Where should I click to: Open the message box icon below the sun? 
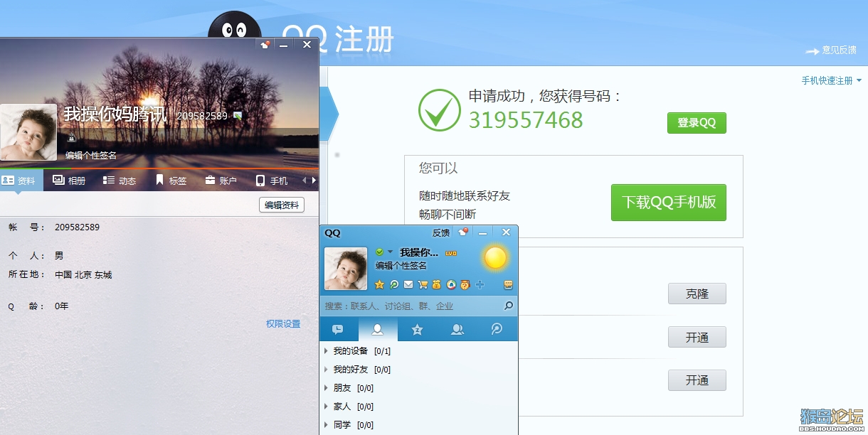508,285
